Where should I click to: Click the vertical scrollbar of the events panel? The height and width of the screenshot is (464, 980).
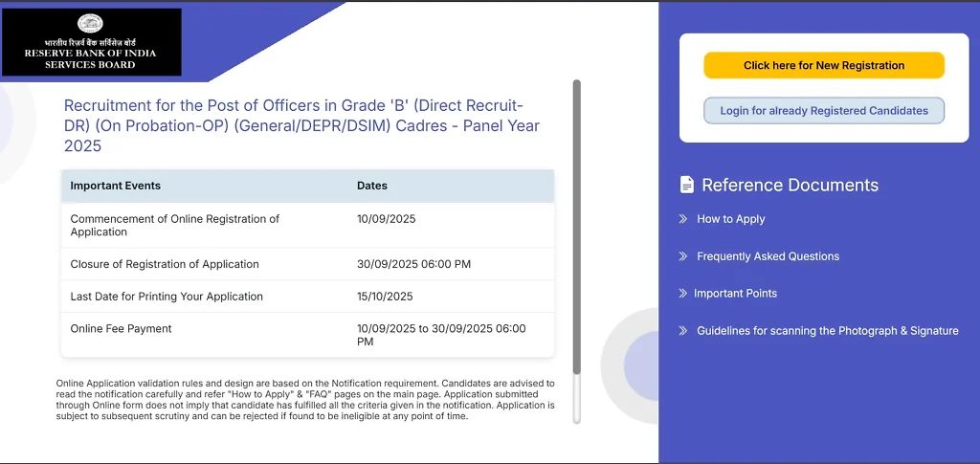click(577, 251)
